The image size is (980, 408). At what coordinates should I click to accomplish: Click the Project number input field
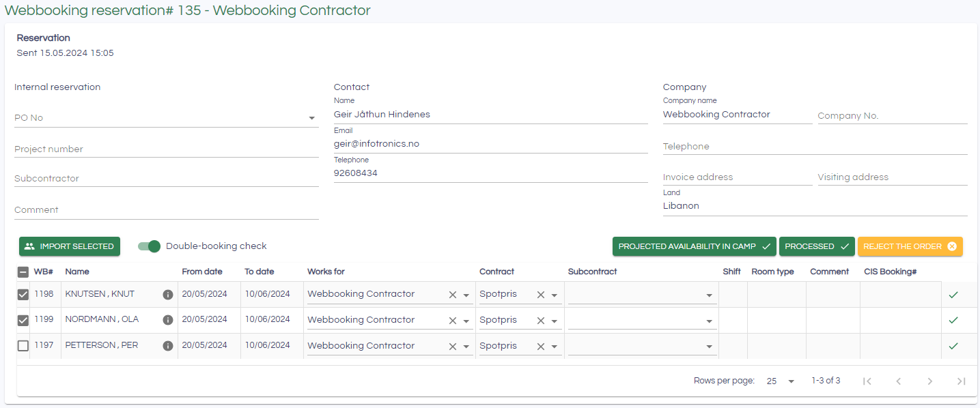click(x=166, y=149)
